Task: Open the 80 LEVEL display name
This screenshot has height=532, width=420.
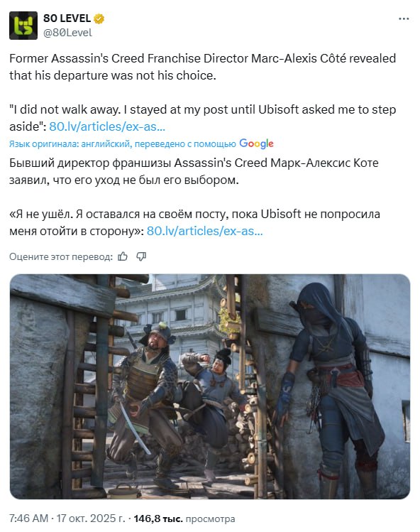Action: tap(67, 18)
